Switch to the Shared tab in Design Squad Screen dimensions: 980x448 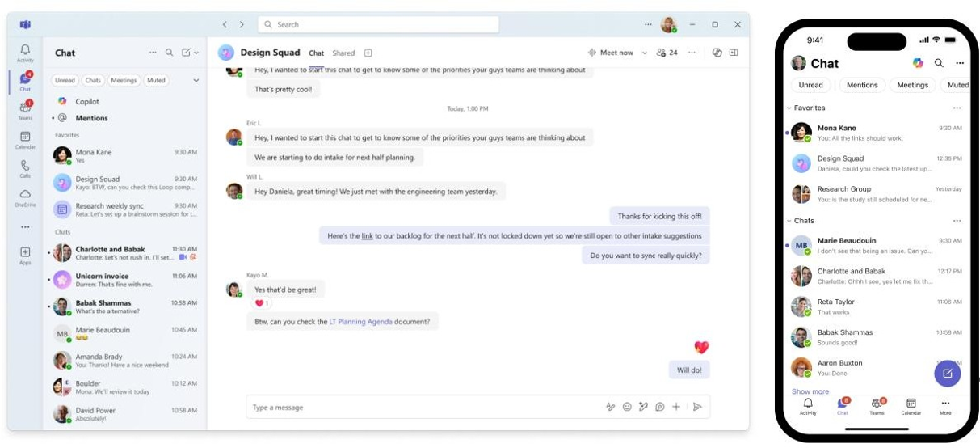click(343, 53)
